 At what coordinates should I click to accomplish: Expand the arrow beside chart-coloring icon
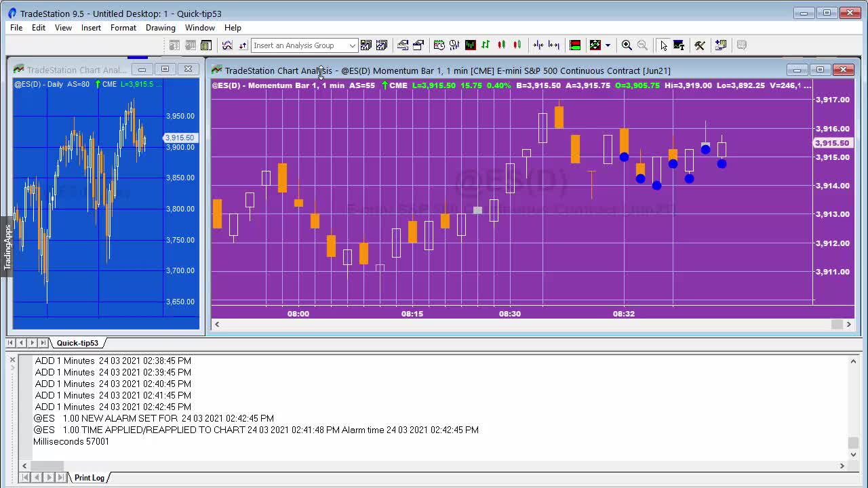point(608,45)
